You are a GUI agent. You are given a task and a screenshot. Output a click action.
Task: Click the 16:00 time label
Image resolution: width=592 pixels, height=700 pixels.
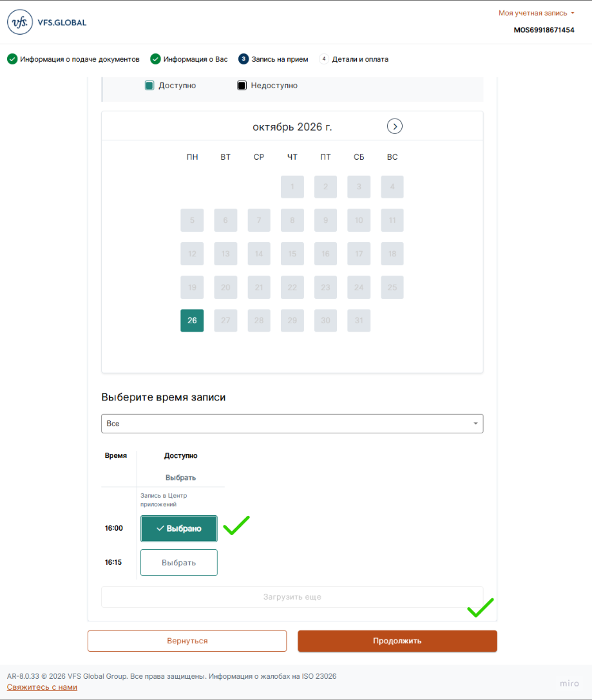coord(114,528)
